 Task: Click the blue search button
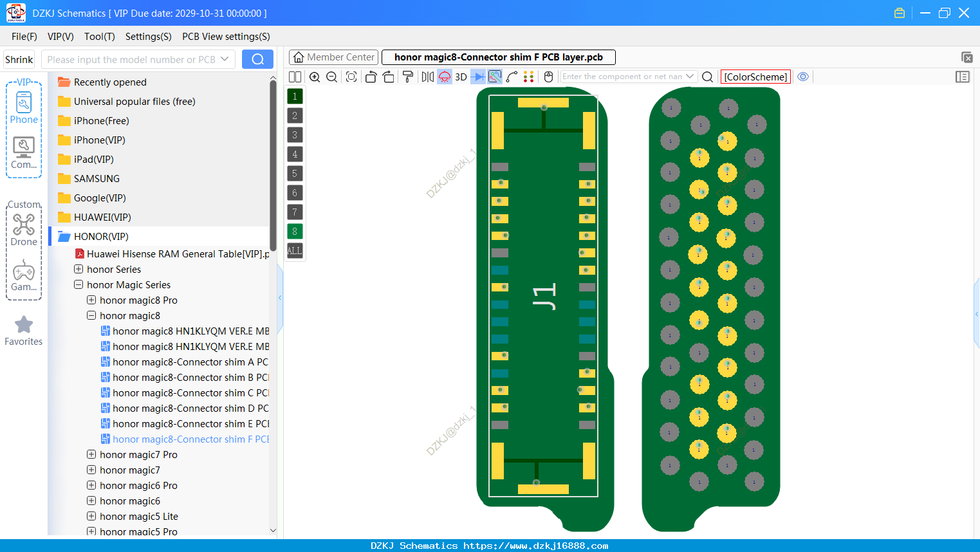point(257,59)
